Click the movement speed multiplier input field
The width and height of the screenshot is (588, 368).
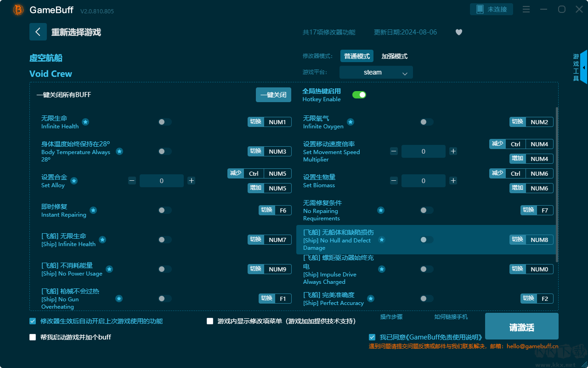point(424,151)
